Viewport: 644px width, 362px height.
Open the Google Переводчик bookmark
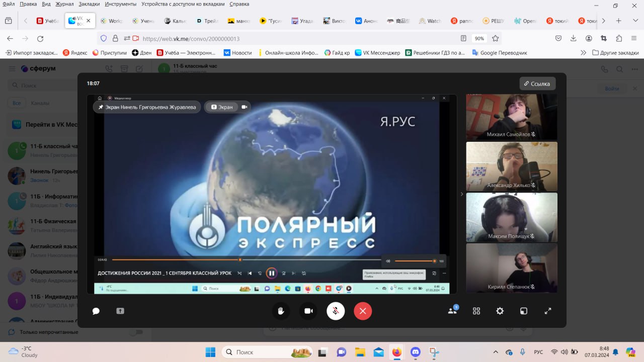pos(500,52)
